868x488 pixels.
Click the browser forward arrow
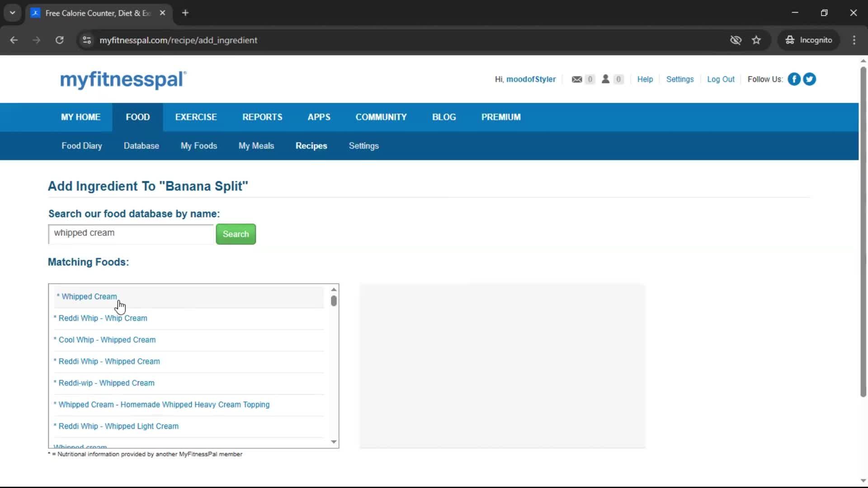(x=37, y=40)
